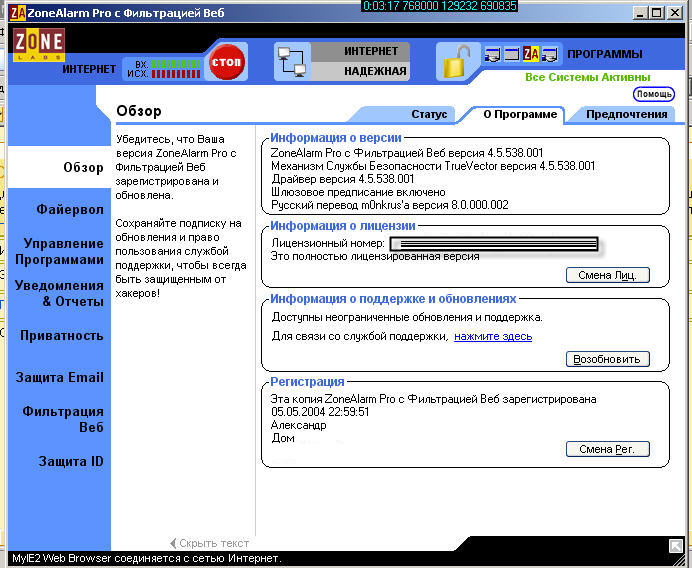Click Скрыть текст to hide help text
Screen dimensions: 692x568
tap(214, 543)
